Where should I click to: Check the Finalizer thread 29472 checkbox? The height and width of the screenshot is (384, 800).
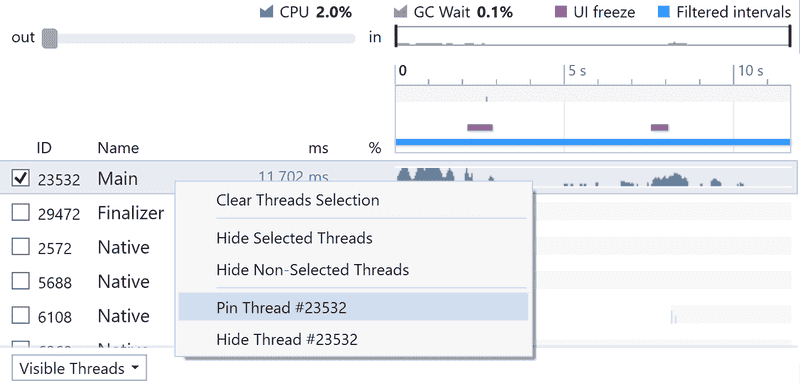[20, 213]
